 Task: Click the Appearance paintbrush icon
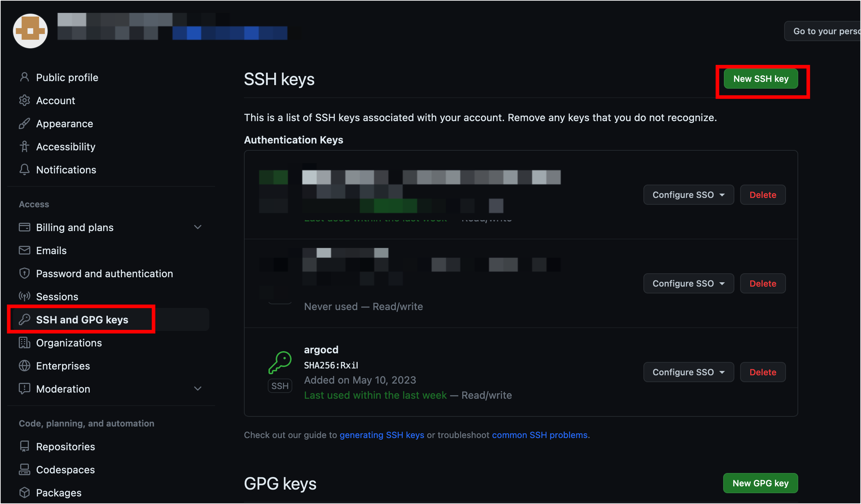(x=25, y=123)
